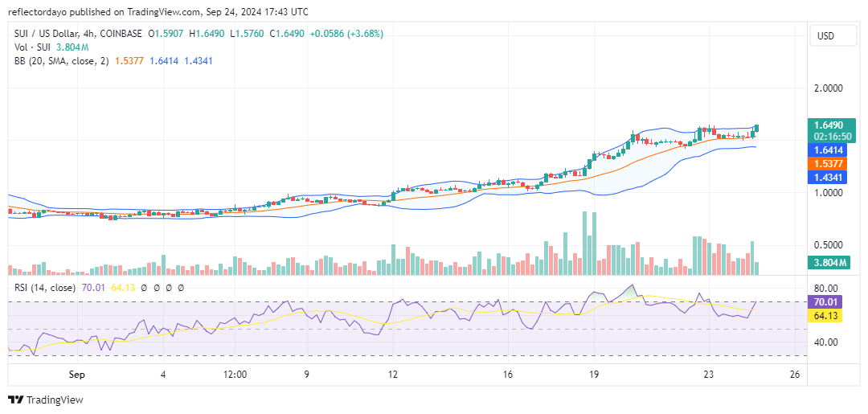Click the 3.804M volume scale tag
Viewport: 868px width, 414px height.
[828, 262]
